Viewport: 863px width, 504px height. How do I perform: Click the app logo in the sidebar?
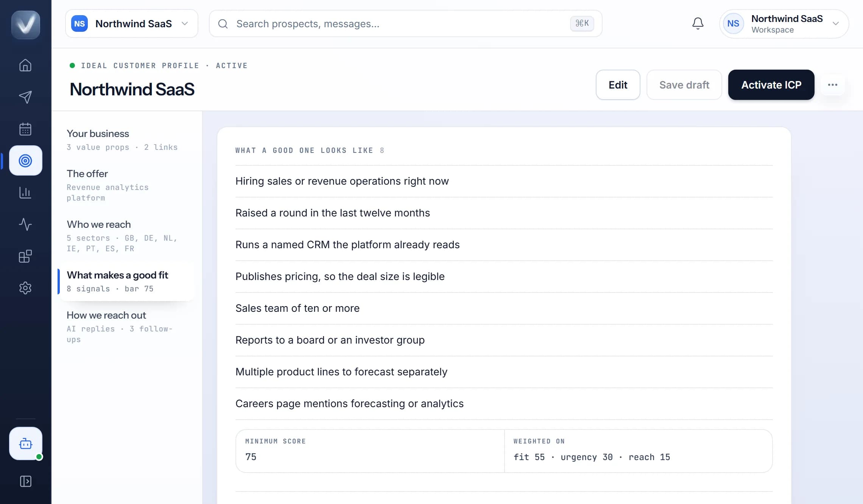(x=26, y=25)
